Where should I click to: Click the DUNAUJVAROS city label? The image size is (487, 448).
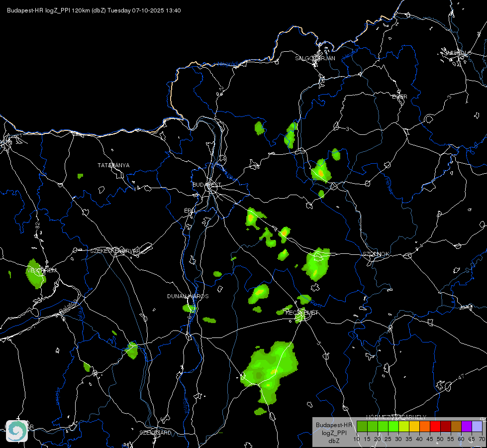coord(188,296)
